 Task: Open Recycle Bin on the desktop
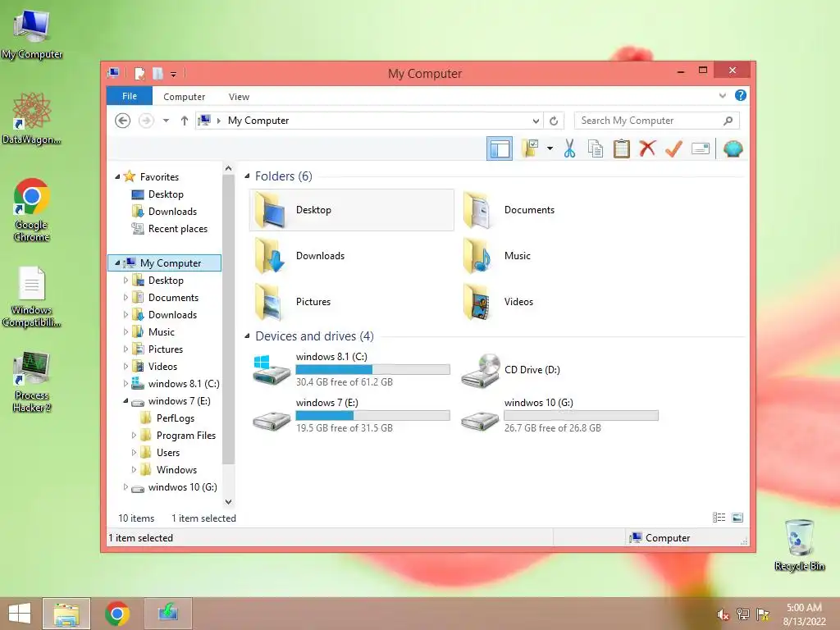[x=799, y=545]
